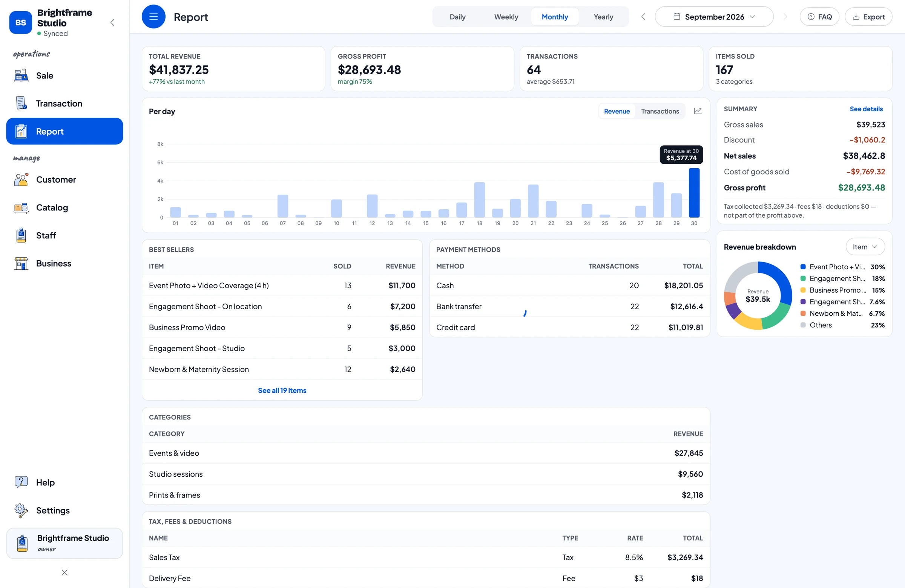Screen dimensions: 905x588
Task: Open the Catalog page
Action: tap(64, 208)
